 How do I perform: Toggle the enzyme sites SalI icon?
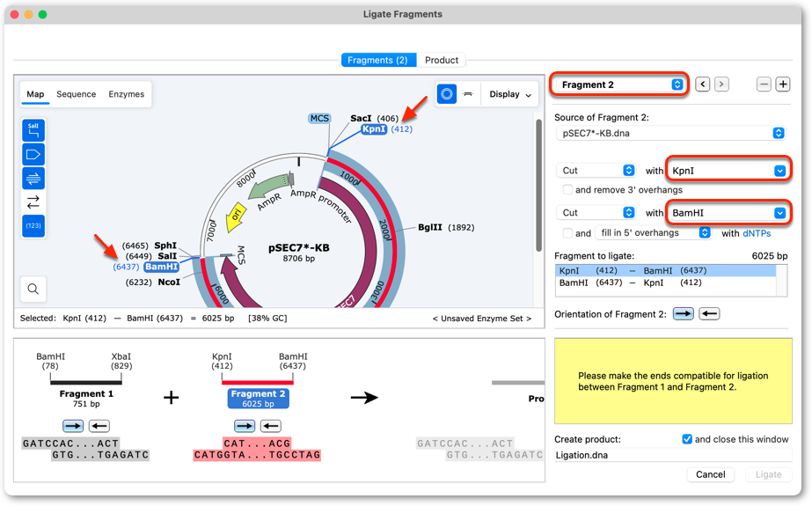[x=33, y=130]
